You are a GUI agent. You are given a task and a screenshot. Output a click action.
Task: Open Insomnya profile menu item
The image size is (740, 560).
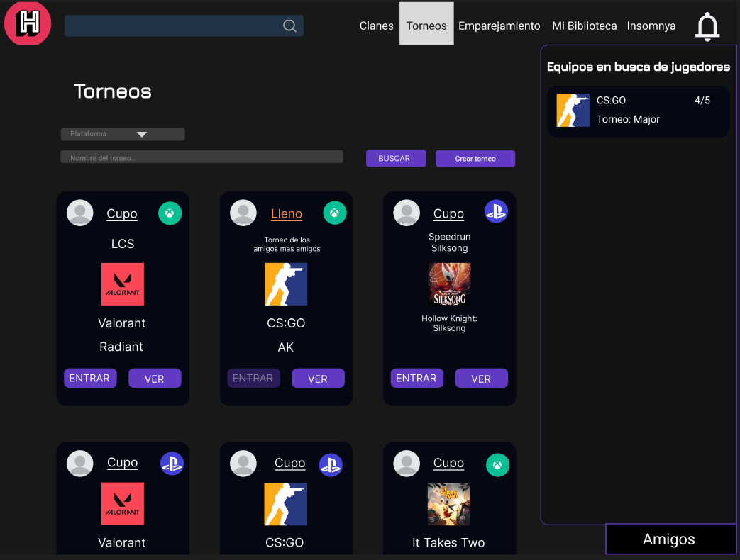pyautogui.click(x=651, y=26)
